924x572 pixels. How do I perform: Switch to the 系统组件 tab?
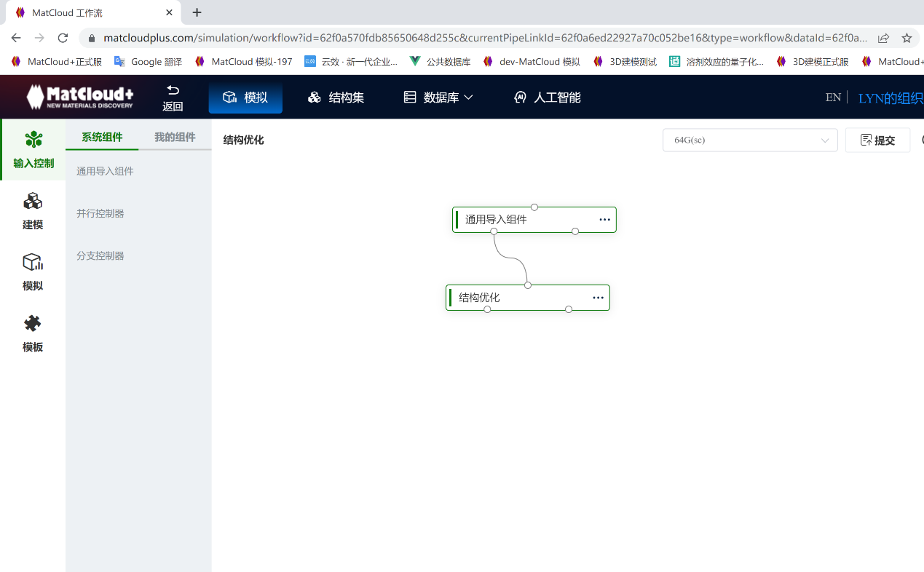(x=101, y=135)
